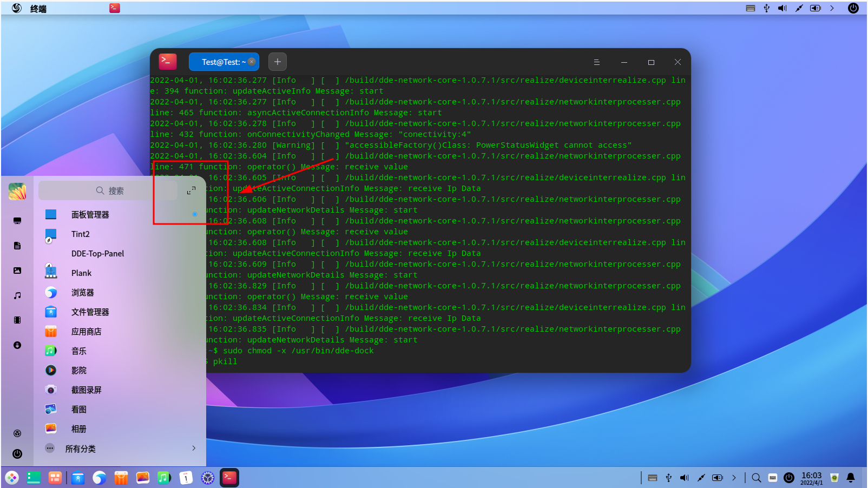868x488 pixels.
Task: Open 相册 album from launcher list
Action: click(x=120, y=429)
